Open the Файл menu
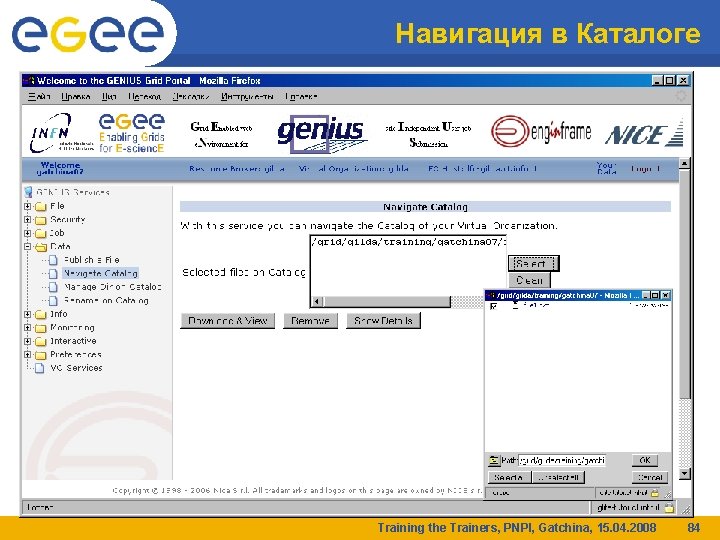The height and width of the screenshot is (540, 720). (x=39, y=96)
